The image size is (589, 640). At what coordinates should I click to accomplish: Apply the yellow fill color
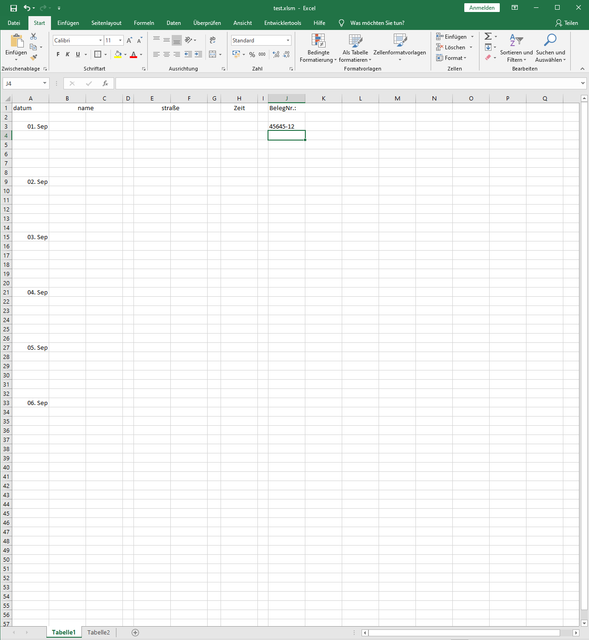(118, 54)
